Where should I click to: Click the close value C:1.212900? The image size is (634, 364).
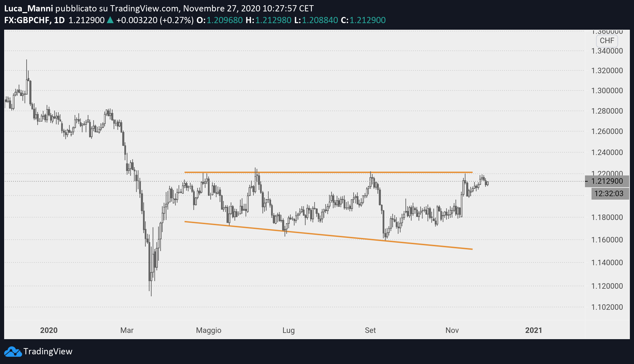pos(363,20)
